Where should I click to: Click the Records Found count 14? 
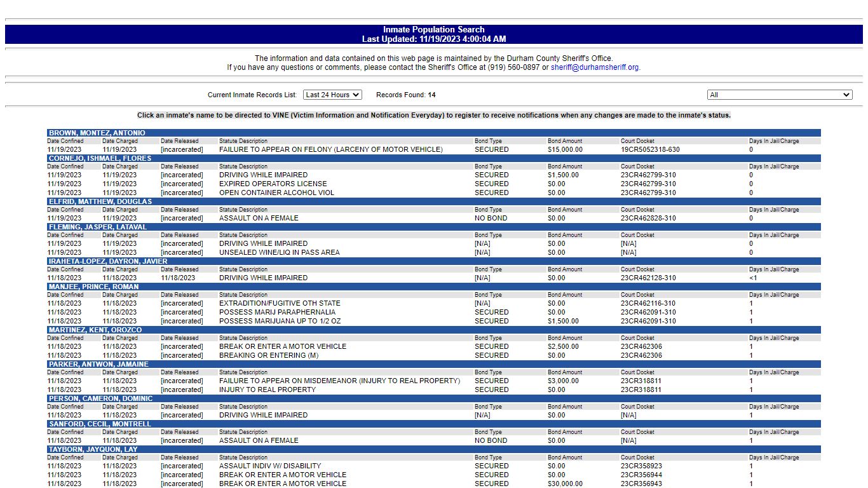tap(431, 95)
